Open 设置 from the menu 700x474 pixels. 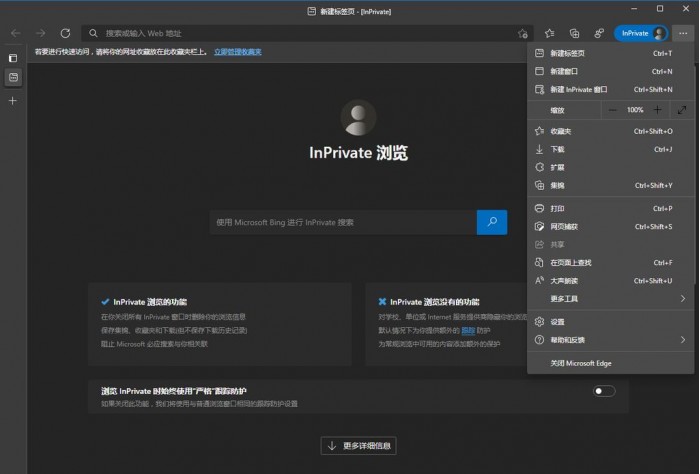[x=557, y=322]
